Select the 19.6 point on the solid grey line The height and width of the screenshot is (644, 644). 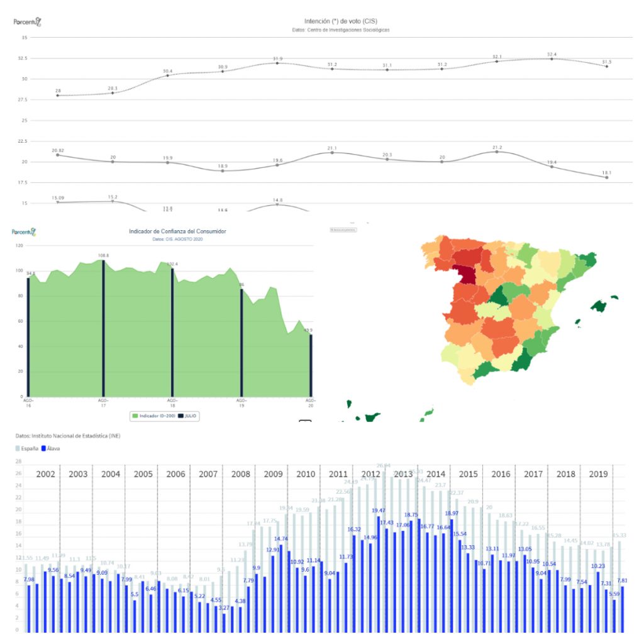click(277, 165)
